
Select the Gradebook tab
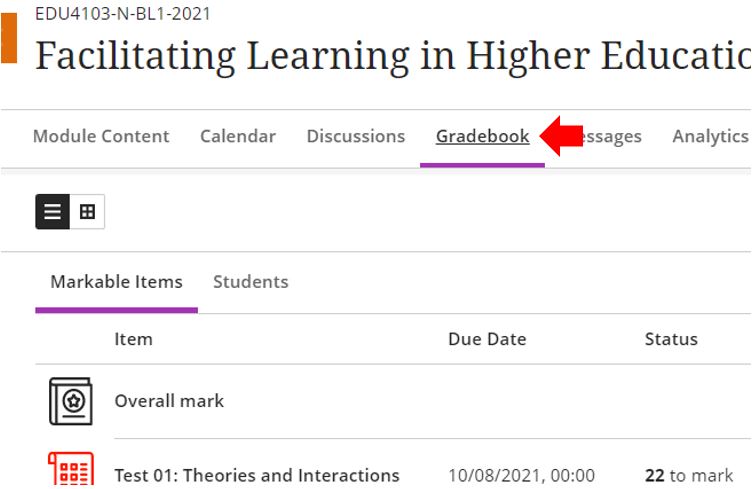483,136
